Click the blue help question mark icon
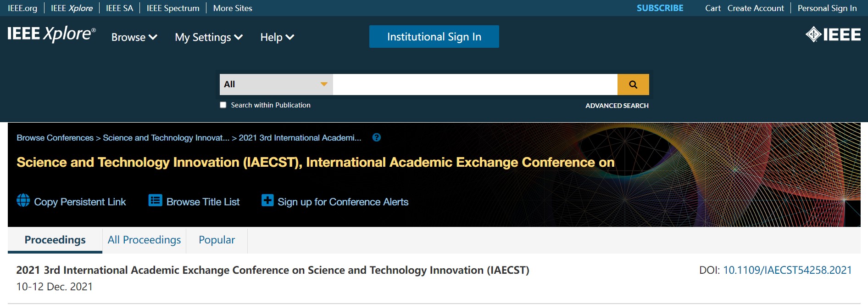 coord(377,137)
